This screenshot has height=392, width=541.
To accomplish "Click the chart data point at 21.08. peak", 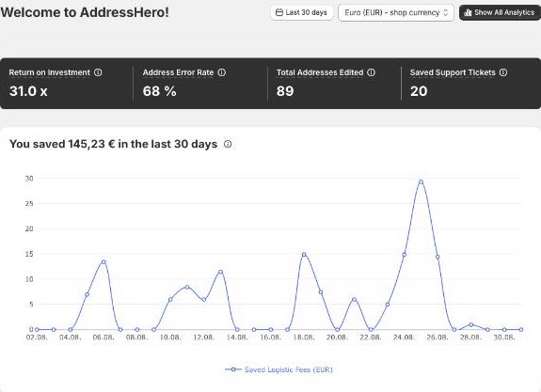I will point(354,299).
